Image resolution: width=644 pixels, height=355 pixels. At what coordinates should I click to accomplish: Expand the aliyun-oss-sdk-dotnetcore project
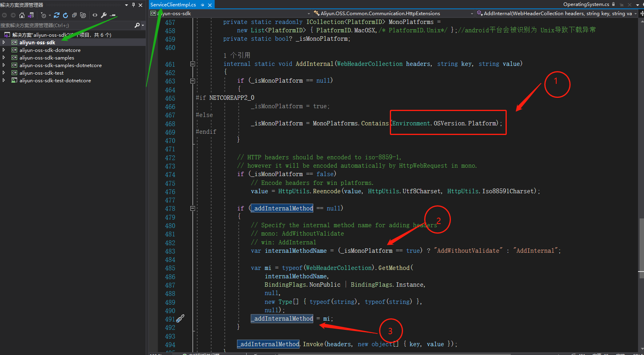[x=4, y=50]
